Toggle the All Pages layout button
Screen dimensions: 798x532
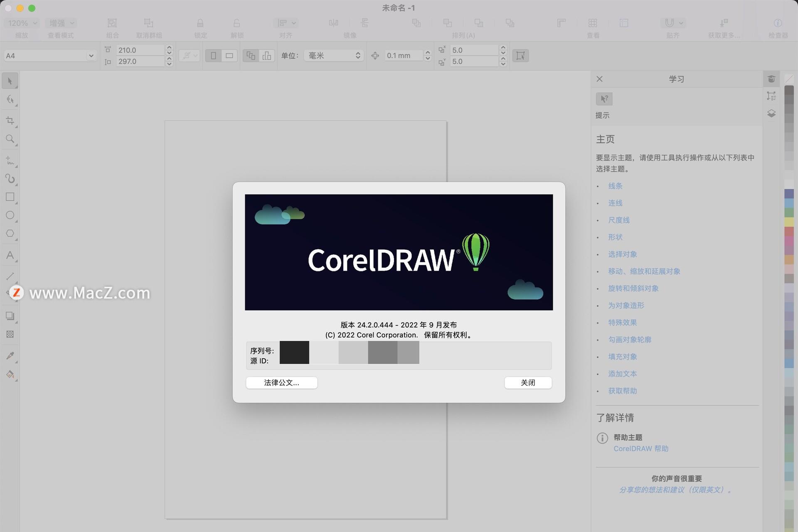(x=251, y=56)
